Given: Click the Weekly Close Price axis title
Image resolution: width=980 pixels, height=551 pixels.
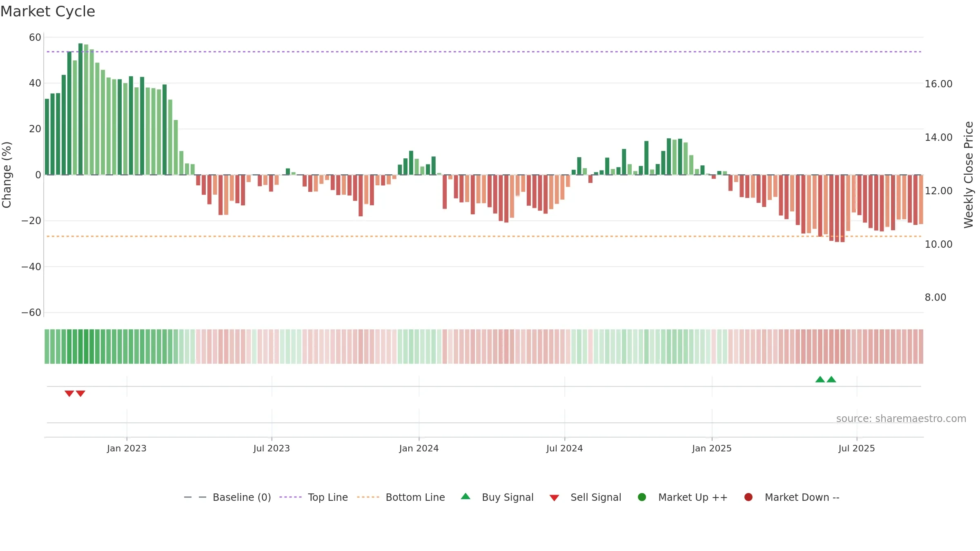Looking at the screenshot, I should 969,175.
